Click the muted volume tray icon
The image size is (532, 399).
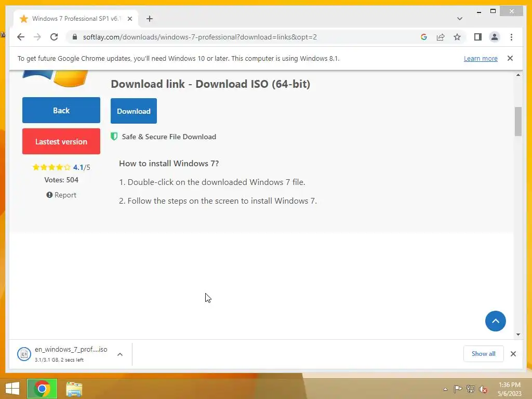[483, 389]
